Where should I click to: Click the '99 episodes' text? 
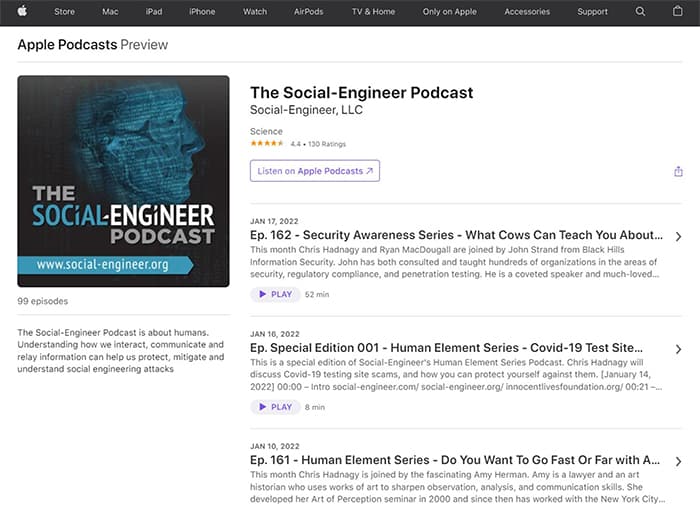[x=43, y=301]
